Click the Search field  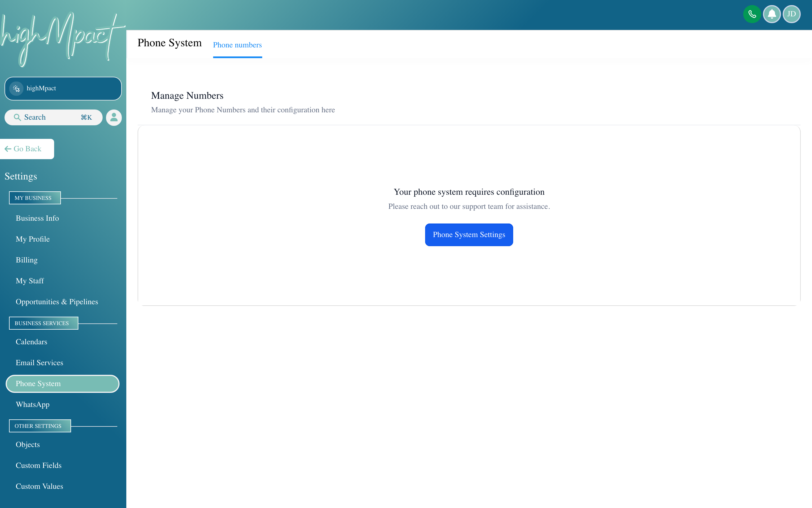(53, 117)
